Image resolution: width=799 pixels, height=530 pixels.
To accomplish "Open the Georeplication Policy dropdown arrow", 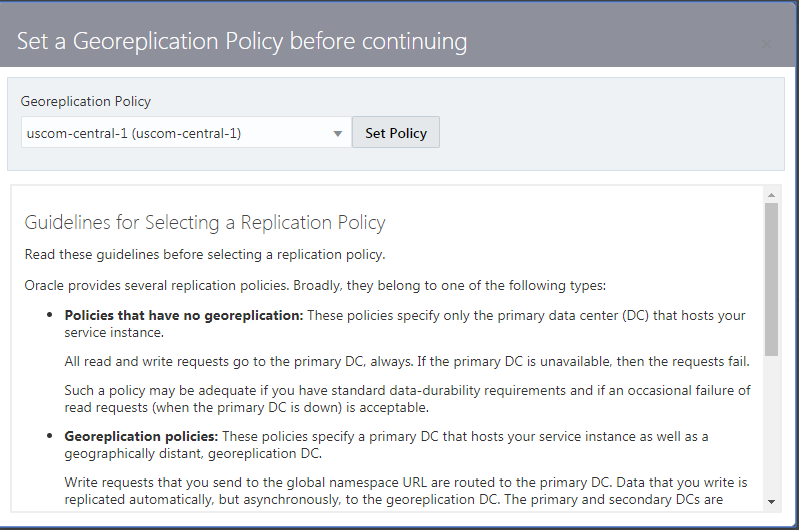I will coord(338,133).
